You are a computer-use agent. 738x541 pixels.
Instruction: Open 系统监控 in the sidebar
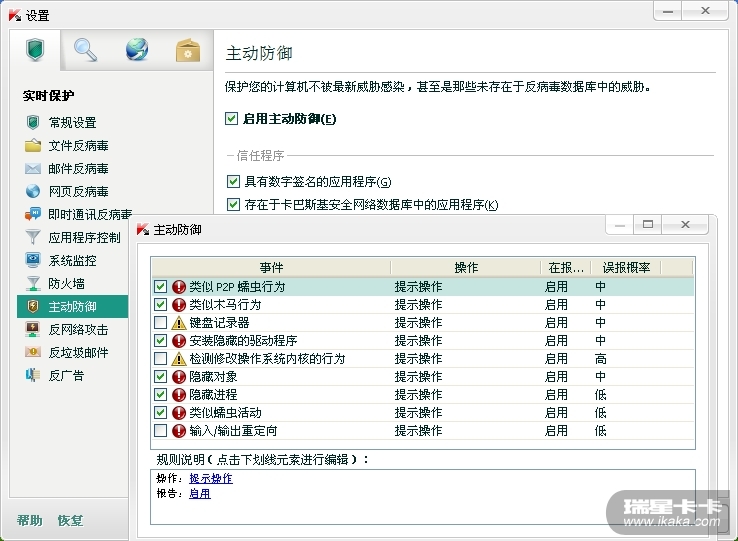pos(72,260)
